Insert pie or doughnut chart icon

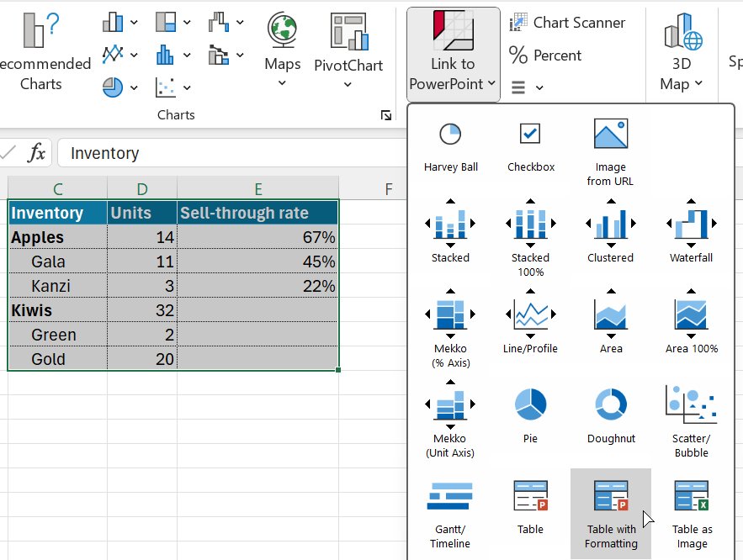(114, 87)
